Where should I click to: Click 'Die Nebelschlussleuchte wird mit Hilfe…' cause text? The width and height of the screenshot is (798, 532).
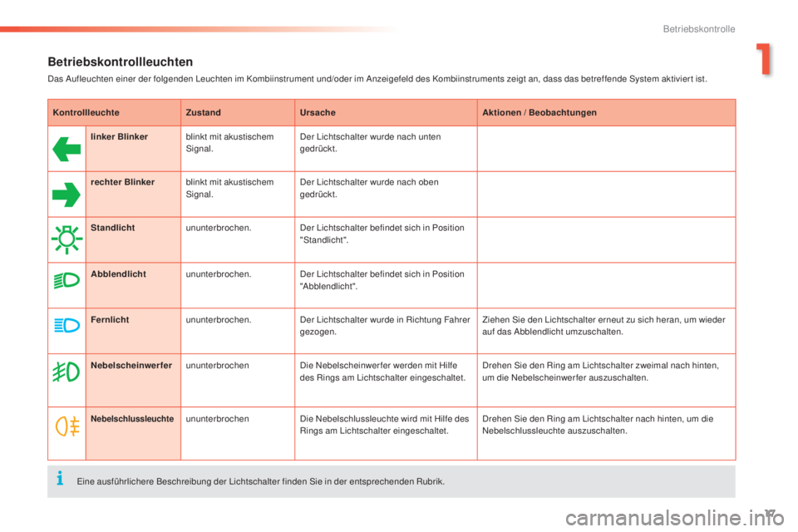(x=384, y=425)
